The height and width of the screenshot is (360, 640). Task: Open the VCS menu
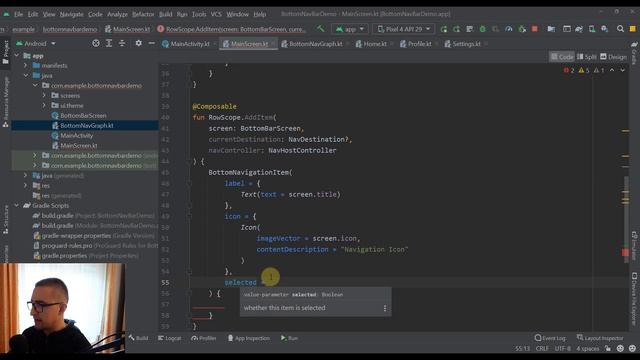[x=216, y=14]
